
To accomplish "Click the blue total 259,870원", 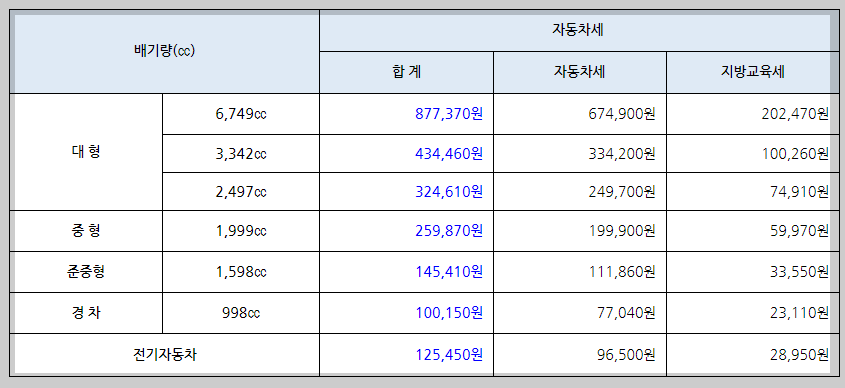I will point(449,231).
